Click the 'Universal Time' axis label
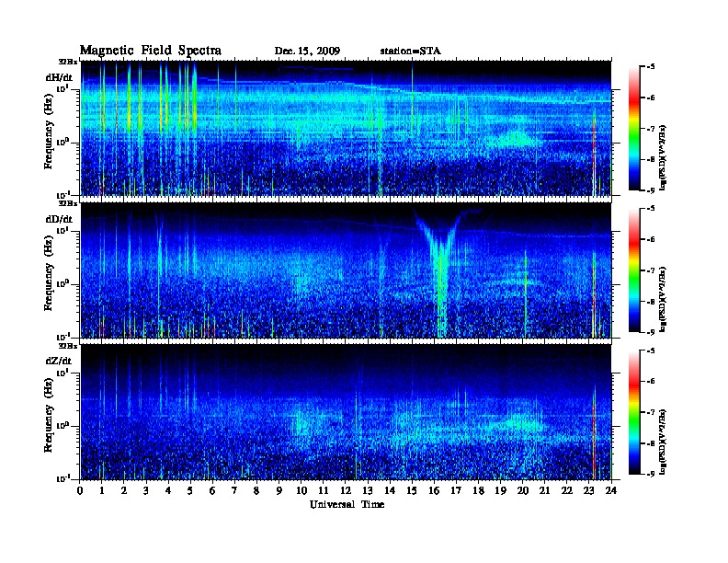728x563 pixels. pos(347,504)
